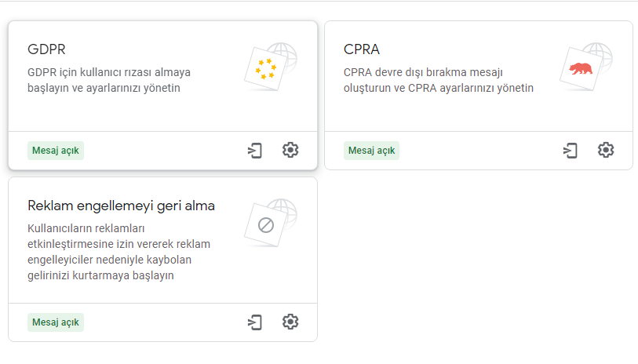This screenshot has width=638, height=364.
Task: Click ad blocking card 'Mesaj açık' badge
Action: pyautogui.click(x=56, y=322)
